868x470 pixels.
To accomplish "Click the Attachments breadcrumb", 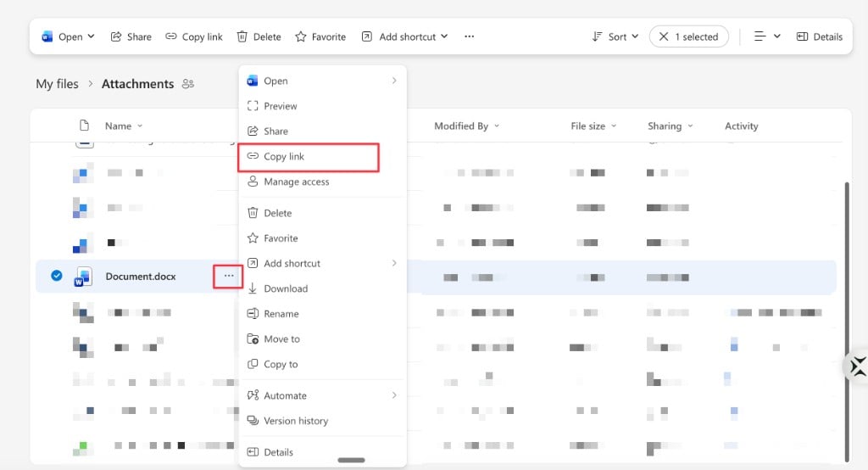I will (138, 84).
